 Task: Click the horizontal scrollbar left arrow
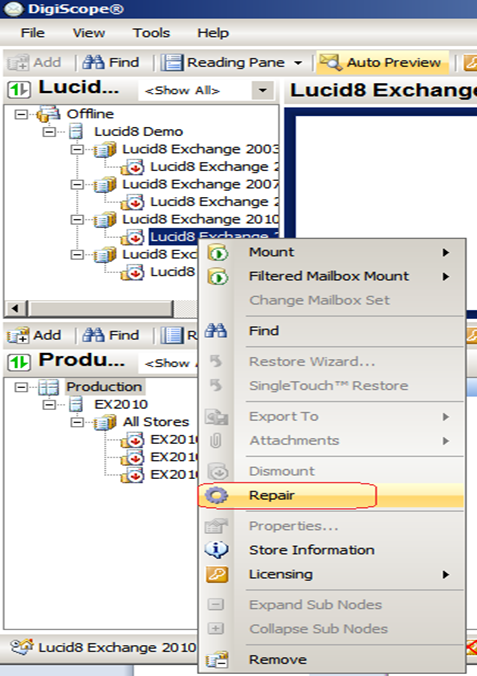pyautogui.click(x=15, y=308)
